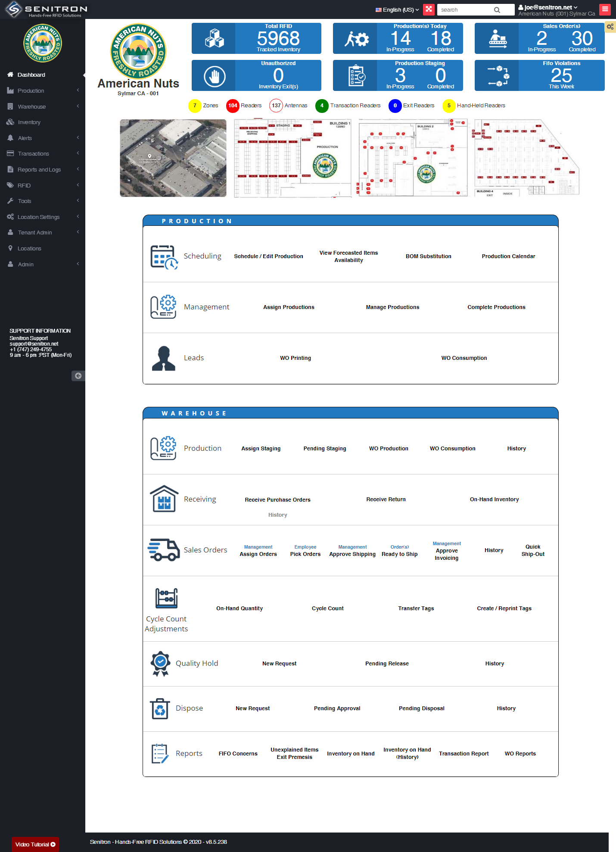Click Create / Reprint Tags

point(504,609)
